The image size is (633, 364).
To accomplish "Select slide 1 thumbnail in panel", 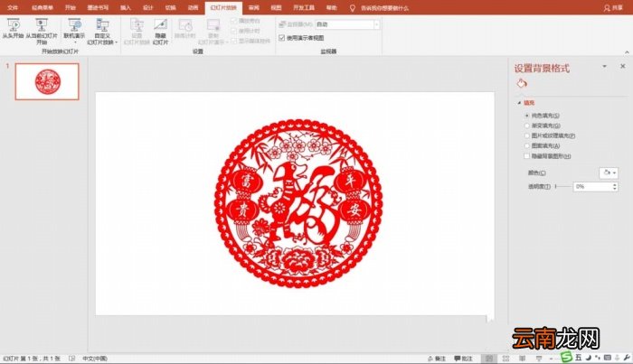I will pyautogui.click(x=47, y=81).
